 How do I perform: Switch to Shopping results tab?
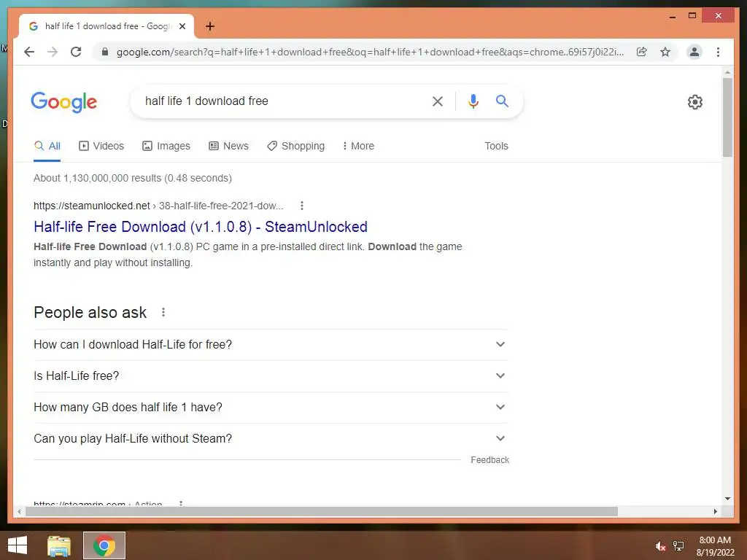[296, 146]
